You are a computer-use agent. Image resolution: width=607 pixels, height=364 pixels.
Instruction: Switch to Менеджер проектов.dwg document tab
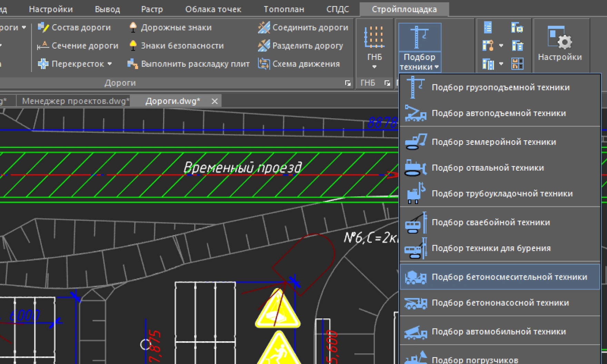75,101
